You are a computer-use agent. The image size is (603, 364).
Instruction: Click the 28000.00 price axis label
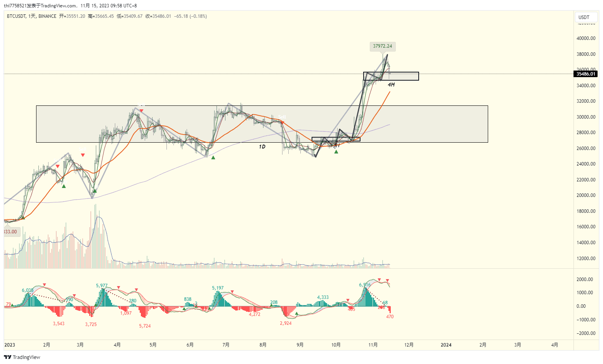586,133
